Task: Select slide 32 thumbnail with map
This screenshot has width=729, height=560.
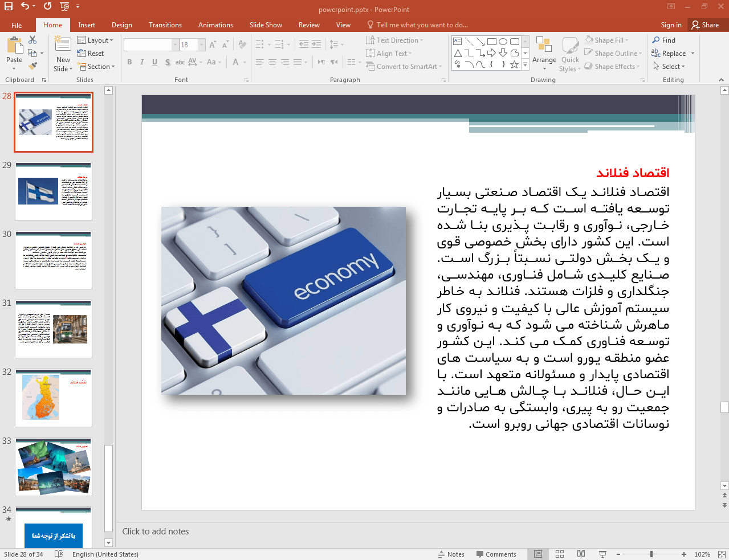Action: tap(54, 398)
